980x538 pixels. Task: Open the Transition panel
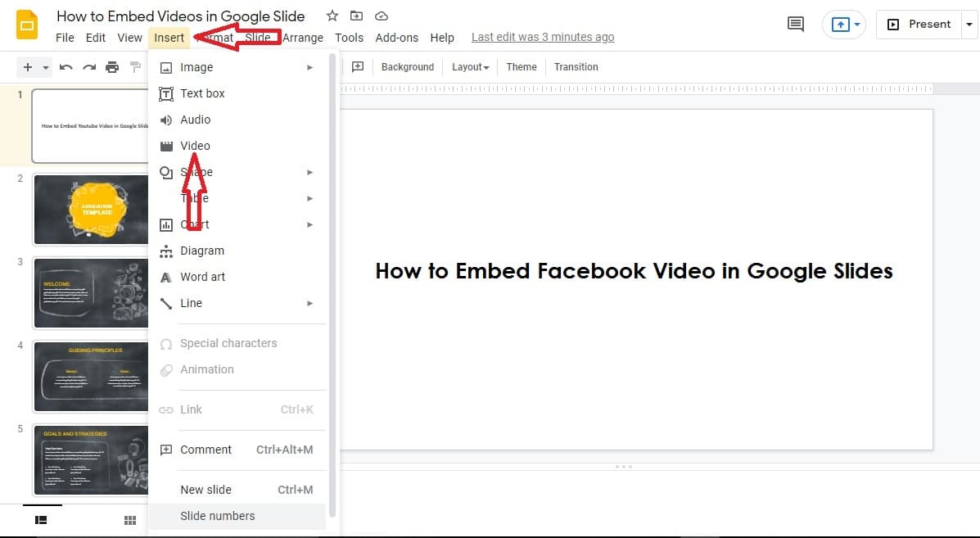(x=576, y=67)
